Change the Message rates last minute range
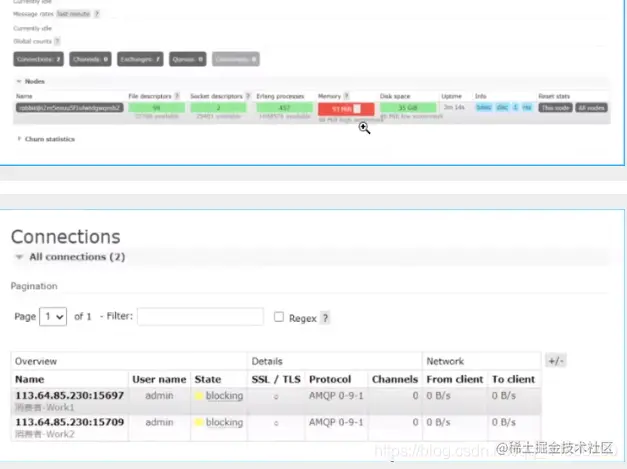This screenshot has height=469, width=627. [73, 14]
